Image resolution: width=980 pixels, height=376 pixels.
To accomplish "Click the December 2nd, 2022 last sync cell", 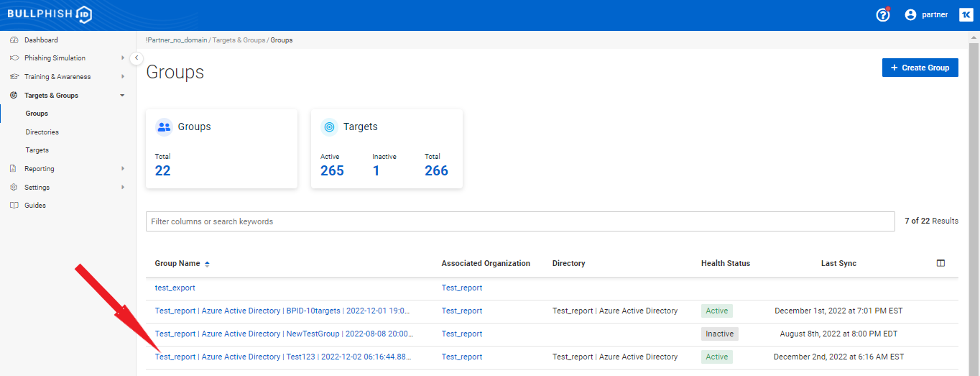I will click(838, 357).
